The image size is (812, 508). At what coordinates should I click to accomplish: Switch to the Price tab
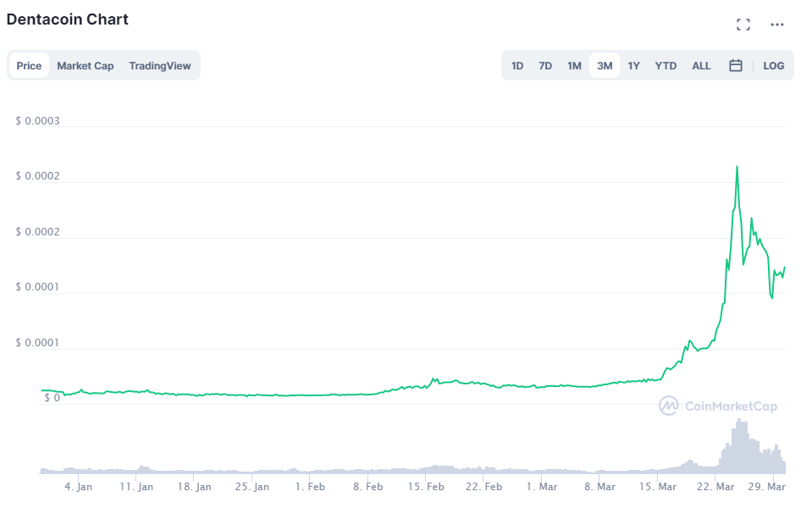click(29, 66)
